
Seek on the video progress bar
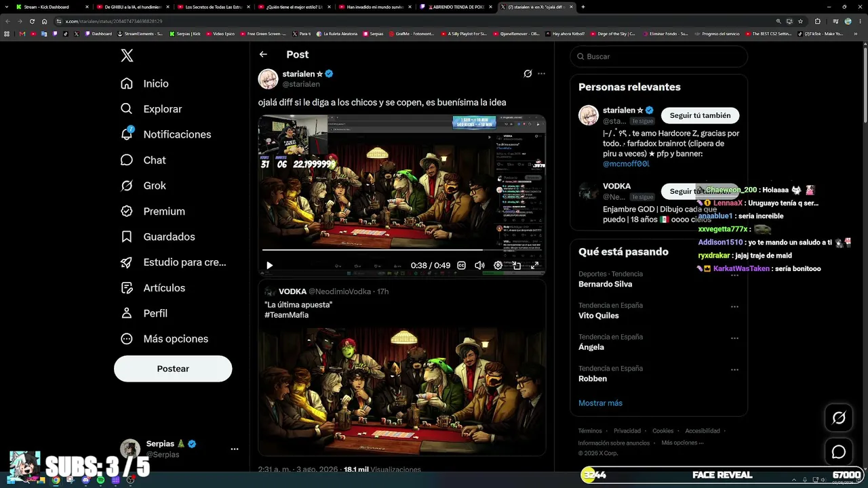pos(401,250)
